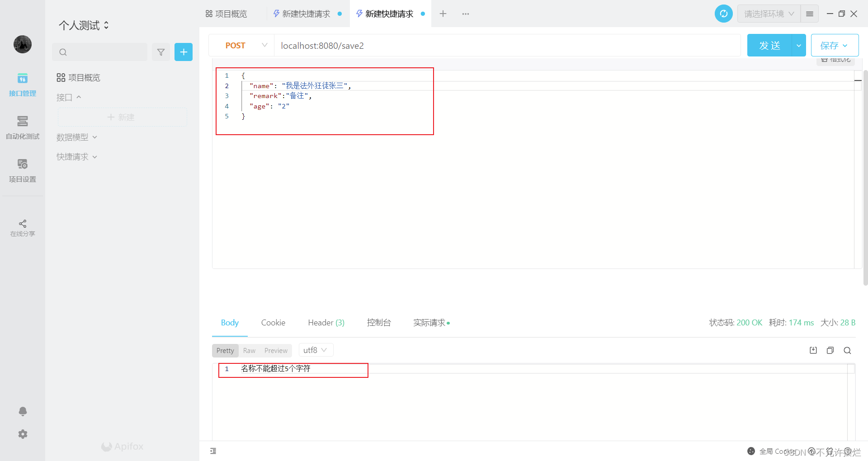The width and height of the screenshot is (868, 461).
Task: Copy the response body
Action: [830, 350]
